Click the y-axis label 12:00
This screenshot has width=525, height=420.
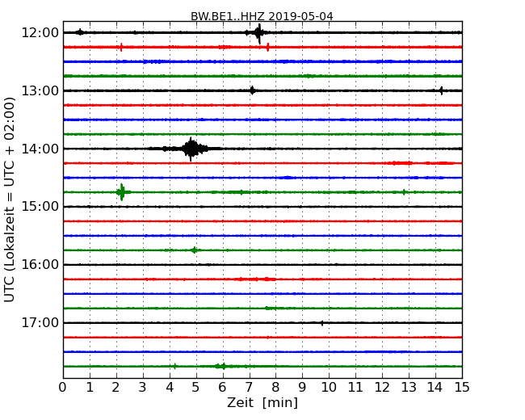(40, 33)
